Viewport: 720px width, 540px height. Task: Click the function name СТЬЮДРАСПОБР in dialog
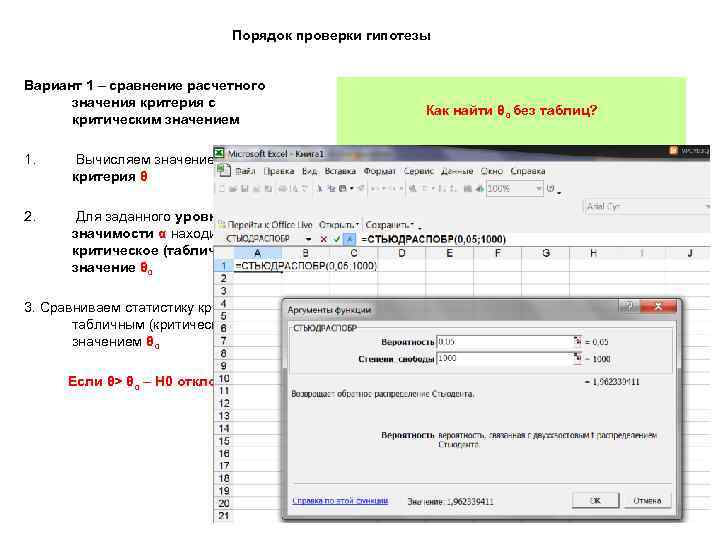[x=325, y=328]
